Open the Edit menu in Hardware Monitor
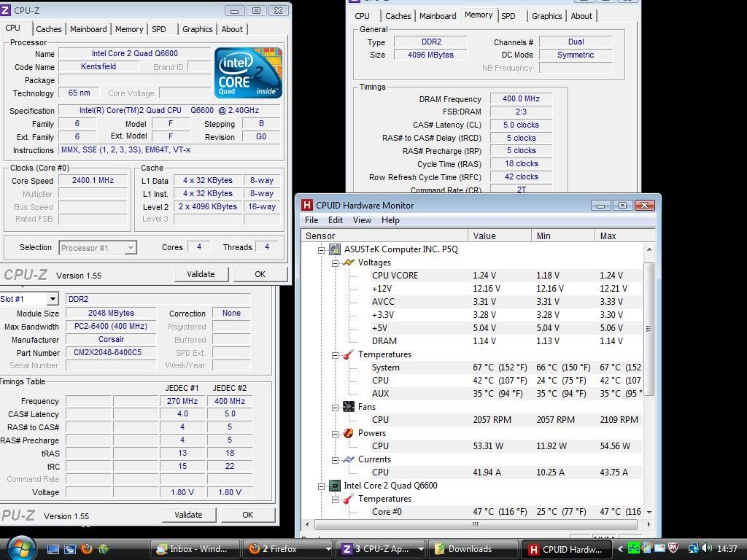Screen dimensions: 747x560 [x=336, y=220]
